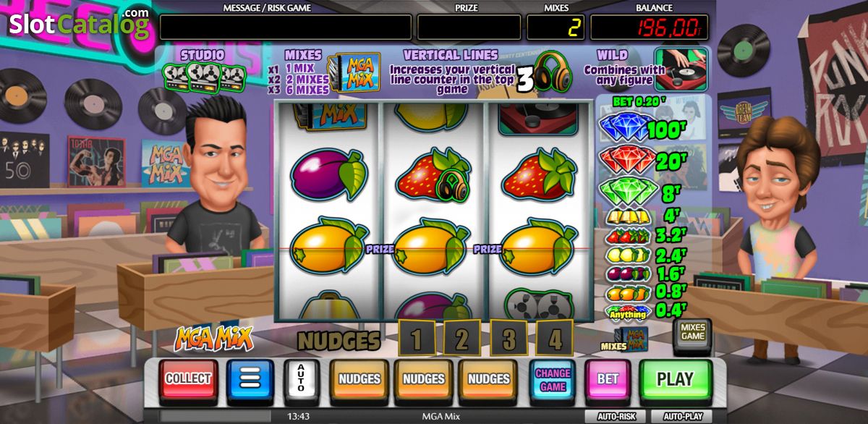Select nudge number 1
This screenshot has width=868, height=424.
(417, 338)
